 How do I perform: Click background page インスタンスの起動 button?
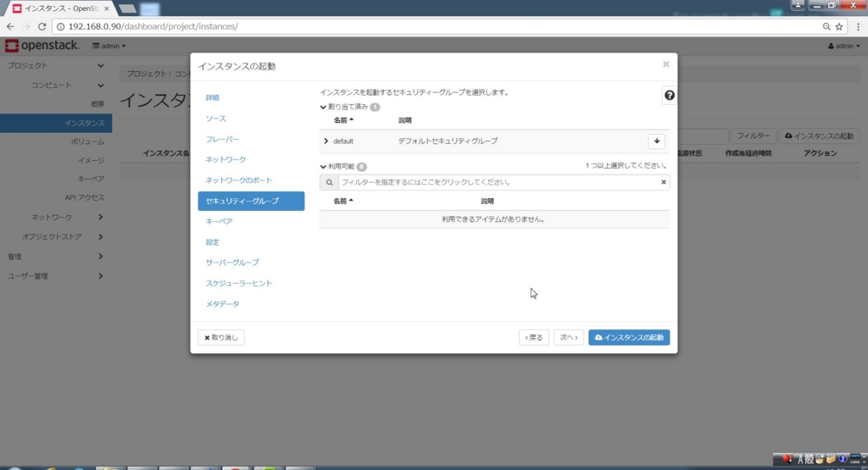tap(820, 136)
